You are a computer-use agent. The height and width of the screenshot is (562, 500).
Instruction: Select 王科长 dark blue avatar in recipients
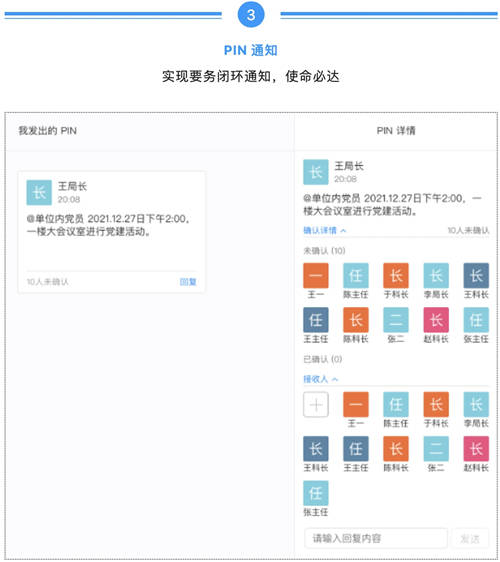point(315,448)
